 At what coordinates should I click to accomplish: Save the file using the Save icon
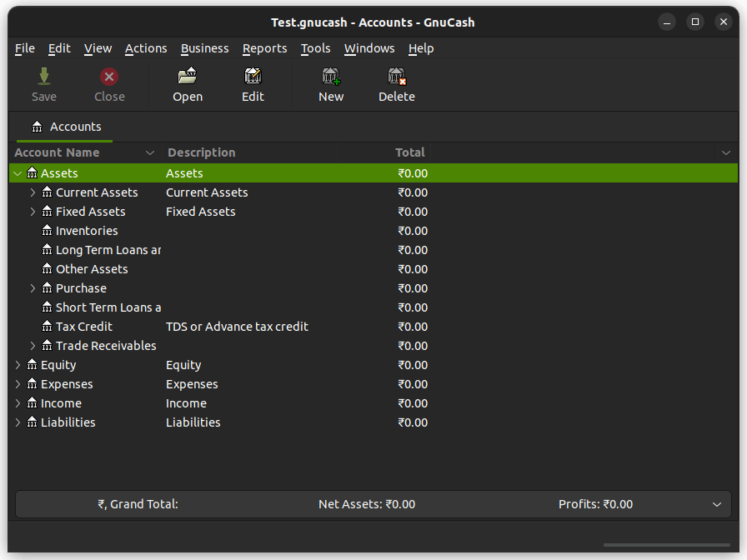pos(43,83)
